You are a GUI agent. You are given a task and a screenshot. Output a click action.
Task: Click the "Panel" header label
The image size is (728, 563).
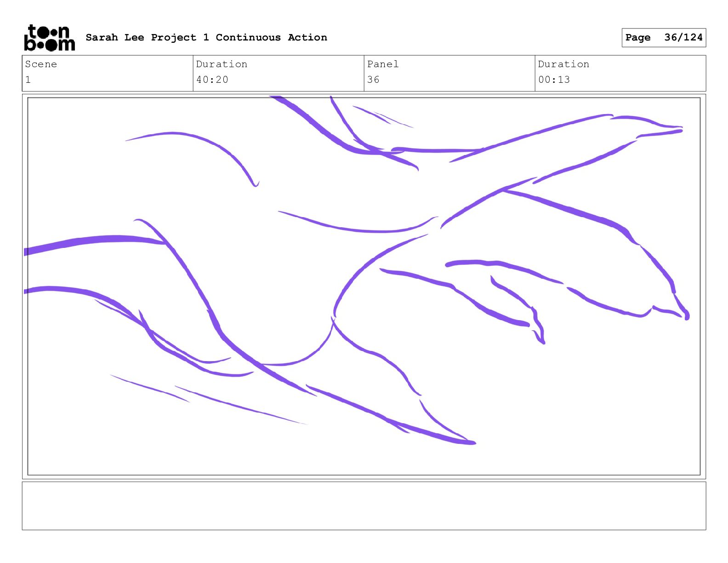pos(383,64)
